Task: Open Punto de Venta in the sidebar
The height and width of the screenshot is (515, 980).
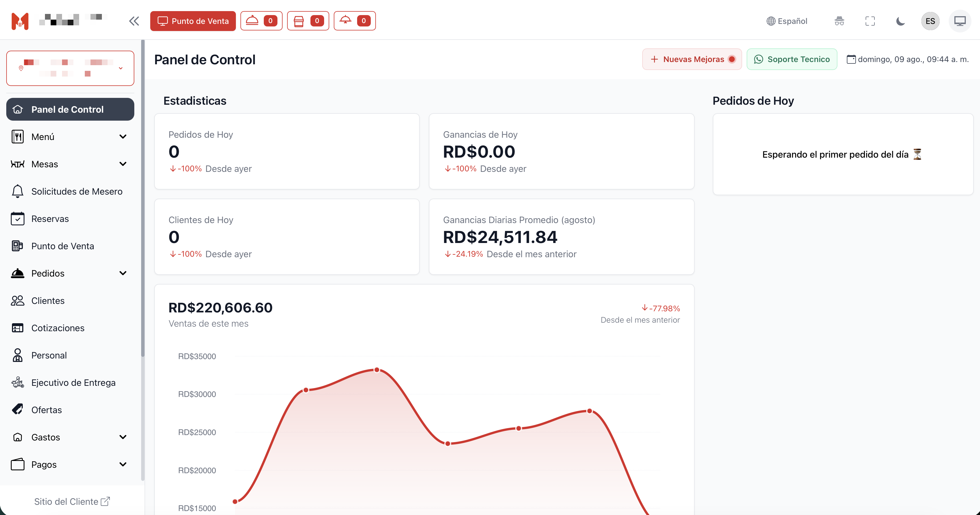Action: (70, 246)
